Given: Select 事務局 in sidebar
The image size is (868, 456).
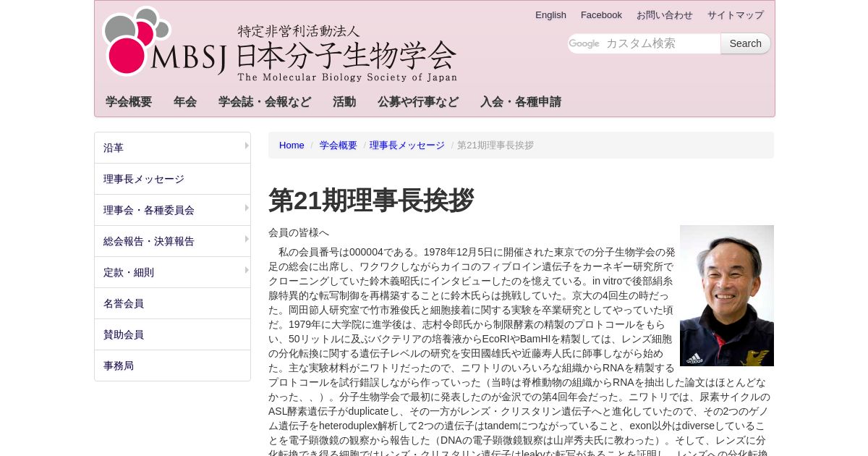Looking at the screenshot, I should [172, 366].
